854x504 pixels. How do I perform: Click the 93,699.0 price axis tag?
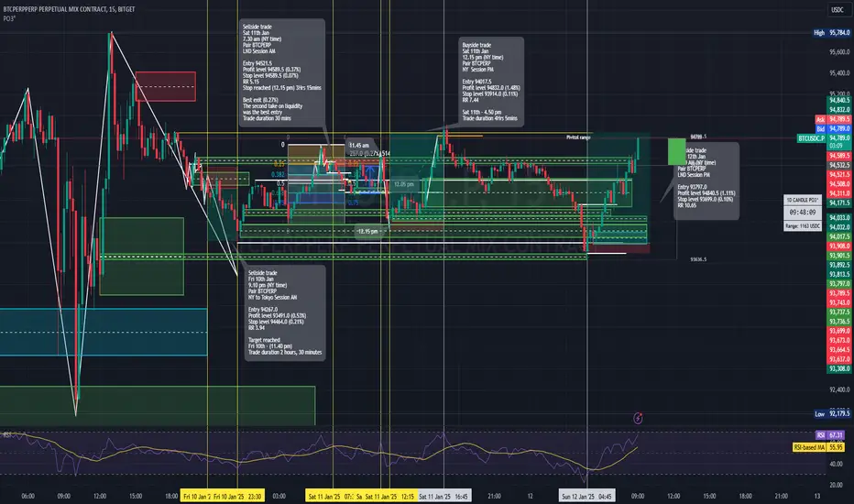(x=839, y=332)
